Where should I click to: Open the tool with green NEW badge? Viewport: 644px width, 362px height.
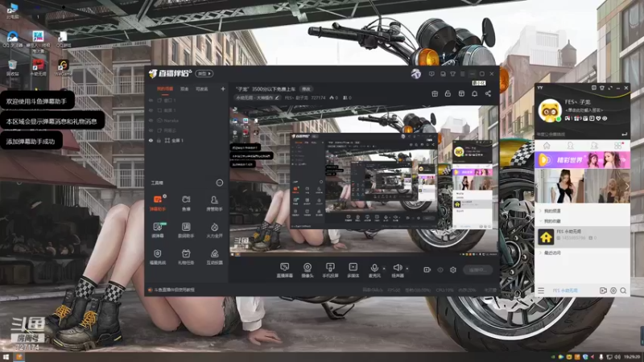158,230
